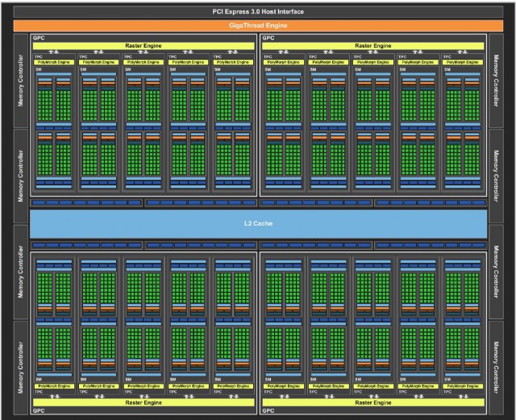Click the bottom Memory Controller on the right side

(496, 368)
